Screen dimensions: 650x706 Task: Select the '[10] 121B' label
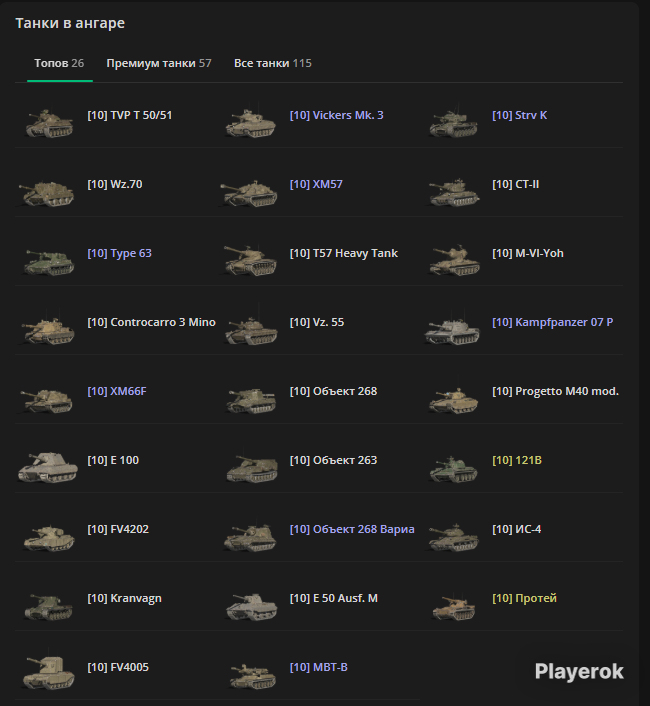point(517,460)
